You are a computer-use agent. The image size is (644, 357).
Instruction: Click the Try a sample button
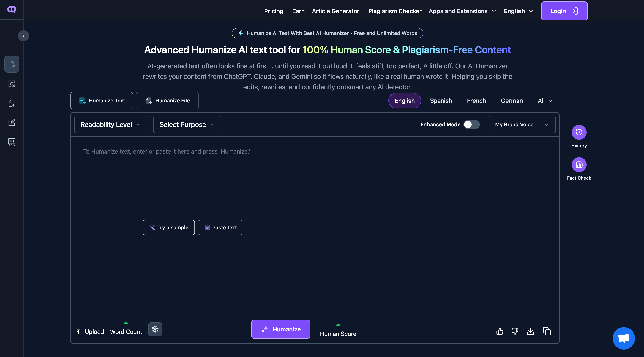point(168,228)
